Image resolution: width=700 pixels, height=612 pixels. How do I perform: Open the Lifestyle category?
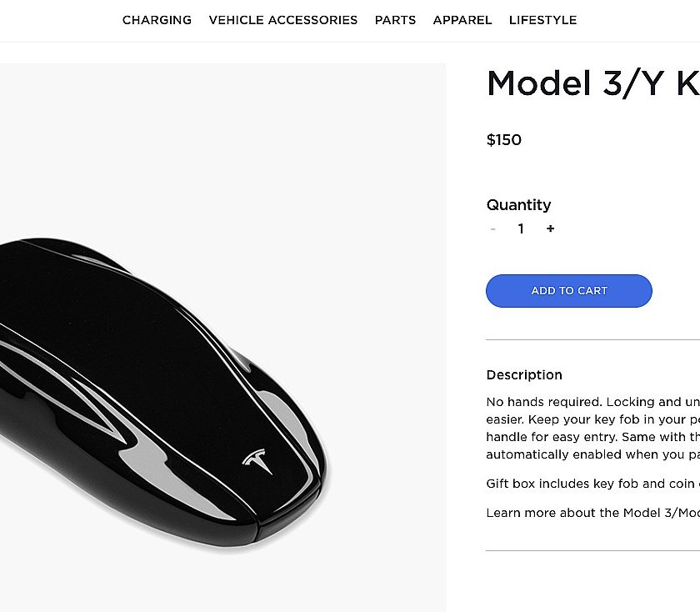point(542,20)
